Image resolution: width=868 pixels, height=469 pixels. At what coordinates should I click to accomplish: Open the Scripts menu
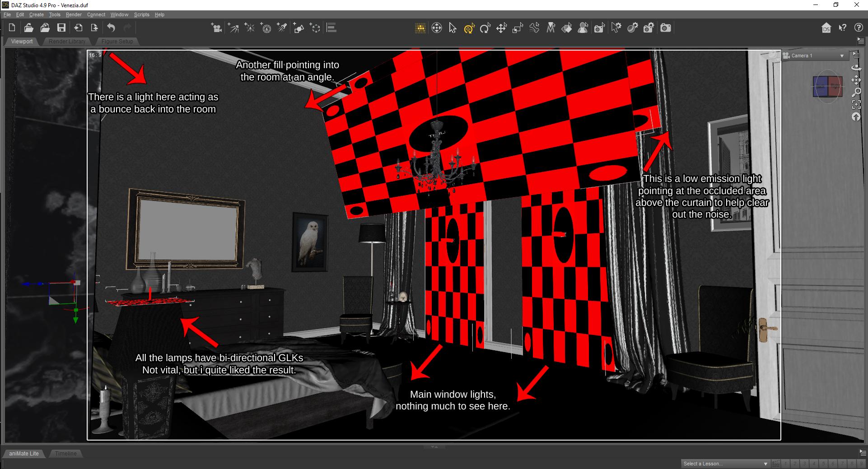142,14
